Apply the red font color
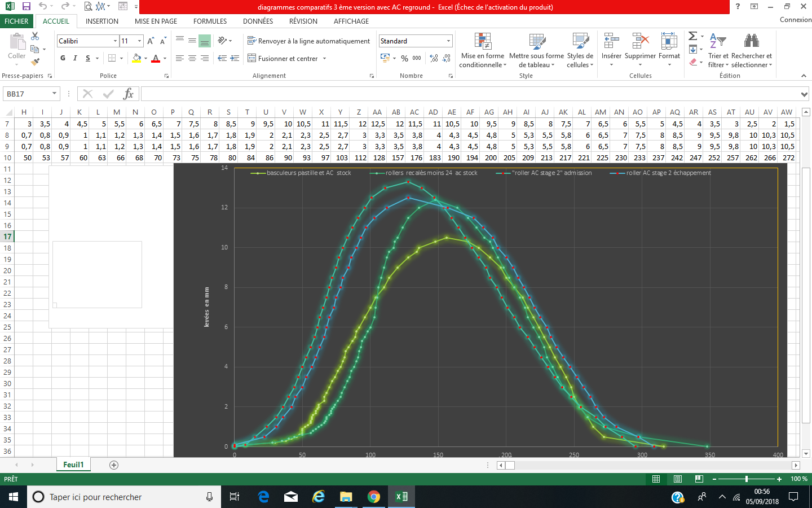Screen dimensions: 812x508 (x=156, y=58)
